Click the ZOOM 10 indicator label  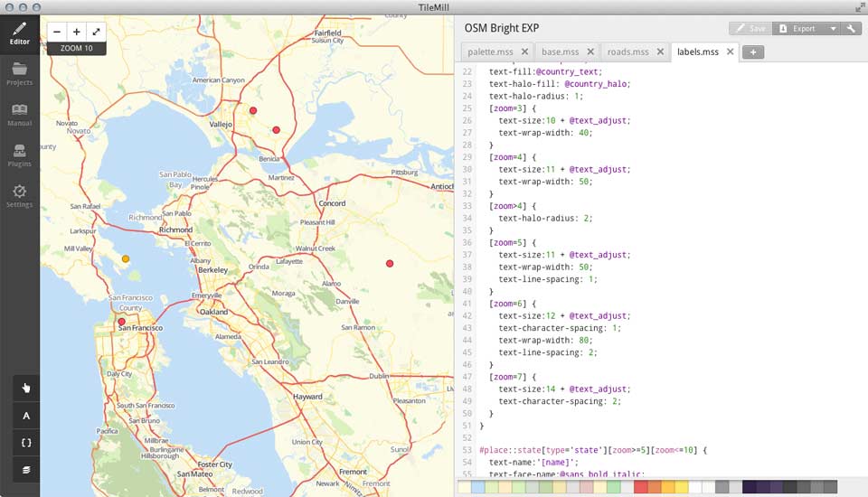[x=76, y=48]
